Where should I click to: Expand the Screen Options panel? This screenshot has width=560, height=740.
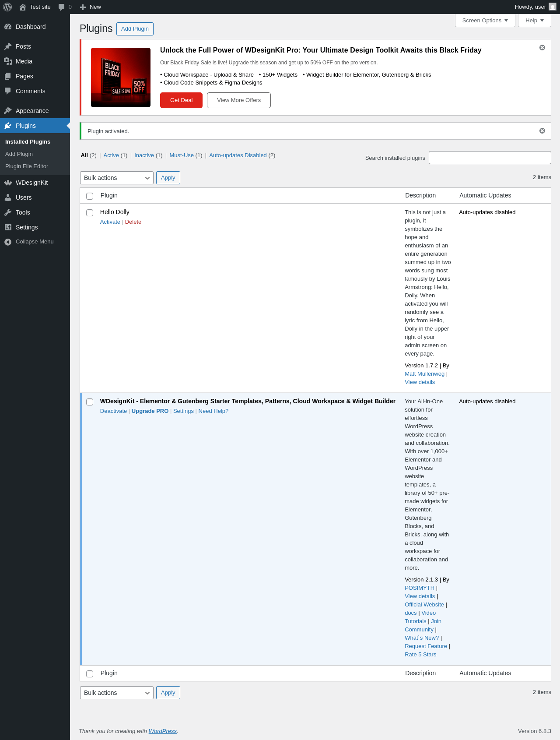click(x=485, y=21)
